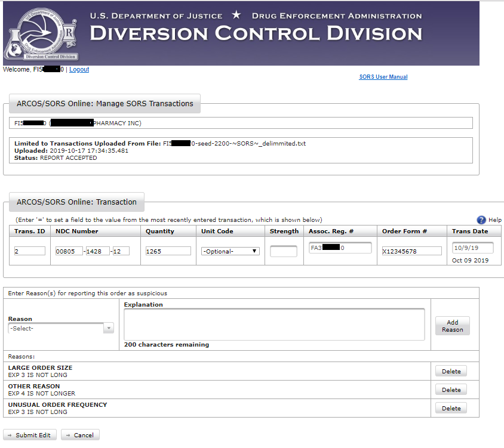
Task: Click the Explanation text area
Action: click(274, 325)
